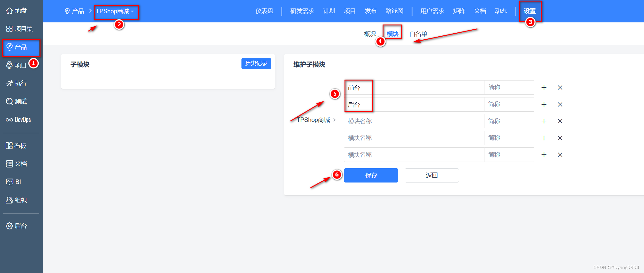Click 简称 field in fifth row
This screenshot has width=644, height=273.
(509, 155)
